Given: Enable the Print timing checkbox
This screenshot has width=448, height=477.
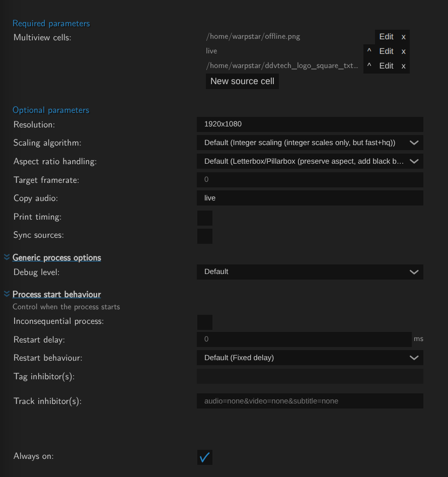Looking at the screenshot, I should pos(205,218).
